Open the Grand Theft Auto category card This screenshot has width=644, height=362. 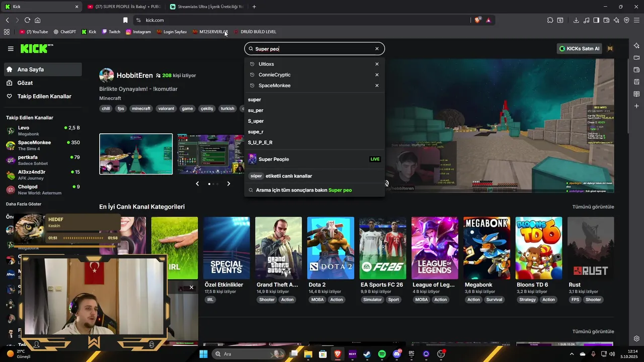(278, 248)
